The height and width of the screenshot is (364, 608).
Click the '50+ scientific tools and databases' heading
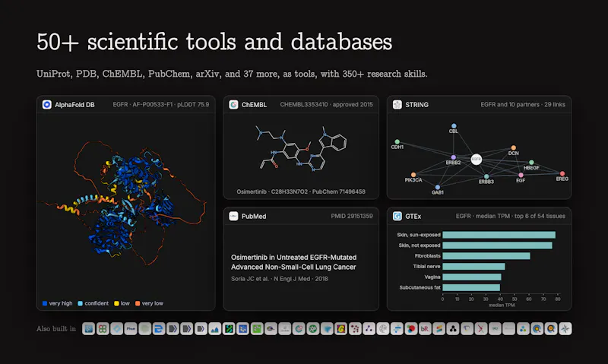pos(214,42)
